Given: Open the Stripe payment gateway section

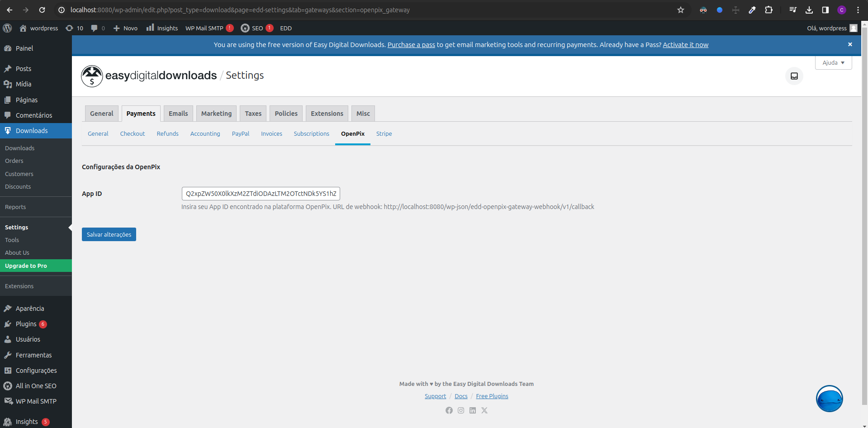Looking at the screenshot, I should (x=384, y=133).
